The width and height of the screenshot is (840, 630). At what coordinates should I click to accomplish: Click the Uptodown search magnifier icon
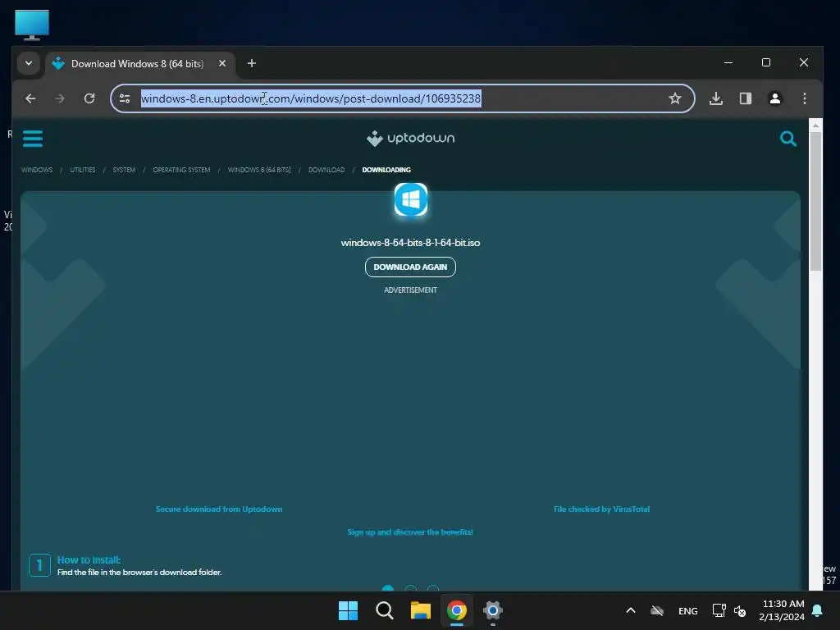(x=788, y=139)
